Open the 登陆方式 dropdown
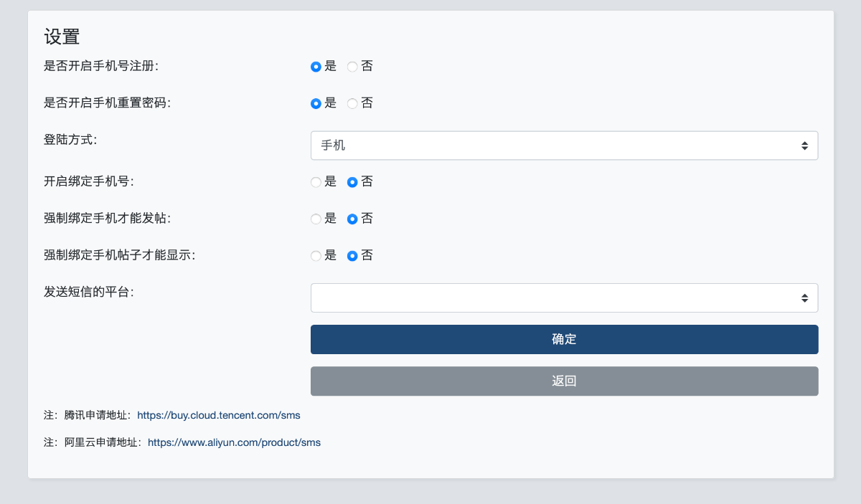The height and width of the screenshot is (504, 861). point(564,146)
